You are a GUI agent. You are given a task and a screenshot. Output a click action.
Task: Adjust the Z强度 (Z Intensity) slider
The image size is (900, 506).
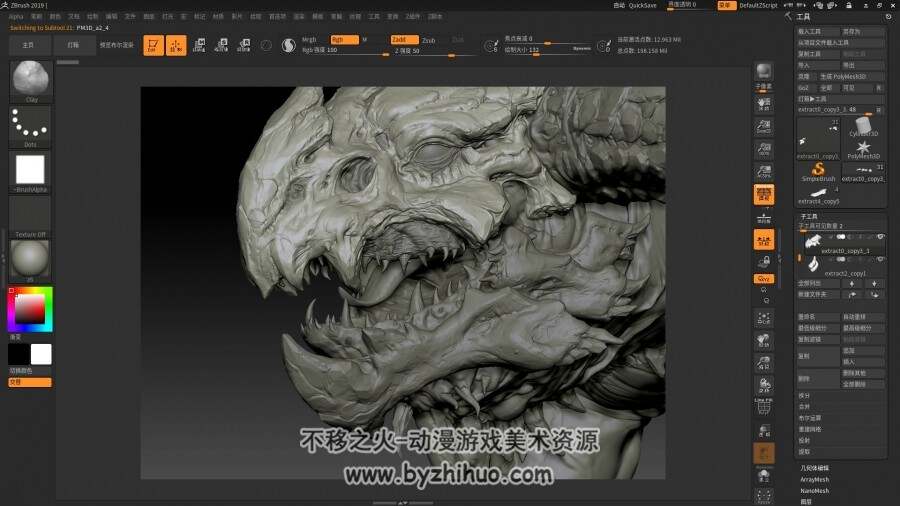point(435,51)
